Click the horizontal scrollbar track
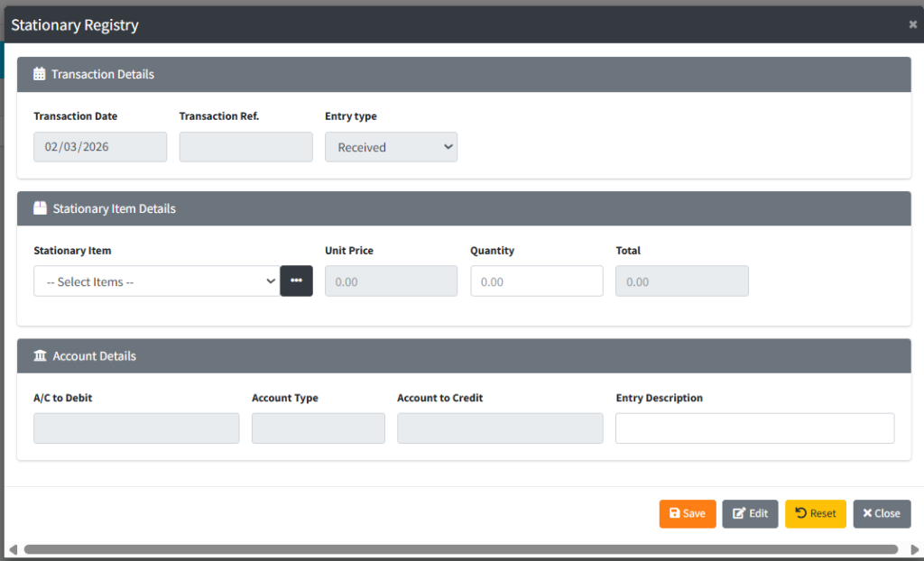 [460, 549]
